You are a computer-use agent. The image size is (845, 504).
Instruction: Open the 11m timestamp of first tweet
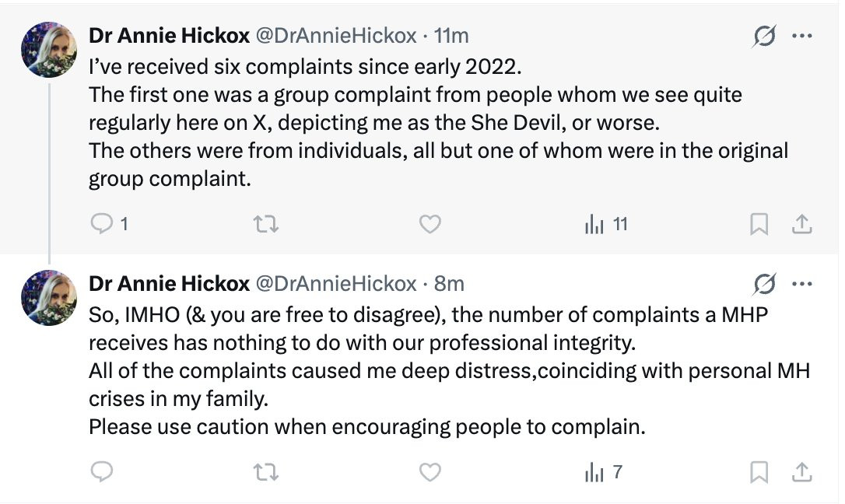[451, 36]
